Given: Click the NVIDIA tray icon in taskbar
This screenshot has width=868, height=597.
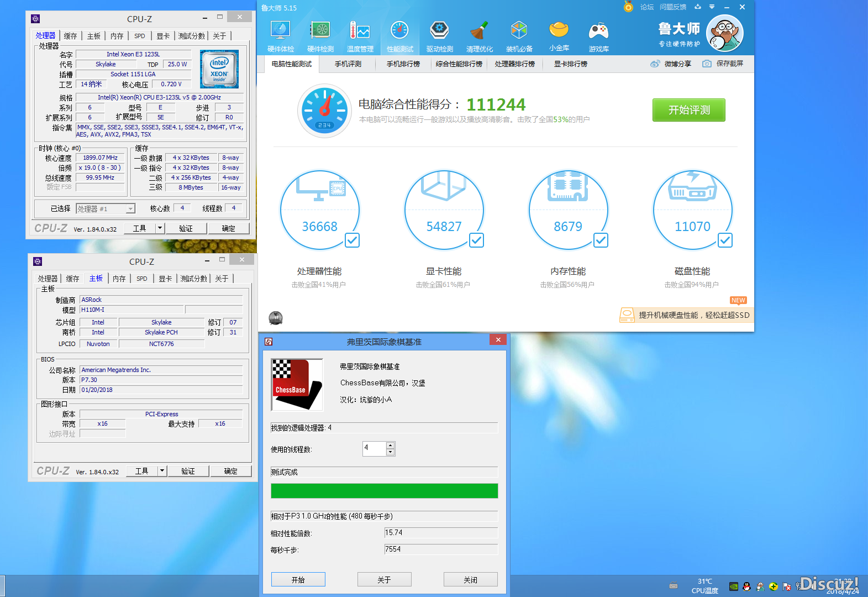Looking at the screenshot, I should click(734, 586).
